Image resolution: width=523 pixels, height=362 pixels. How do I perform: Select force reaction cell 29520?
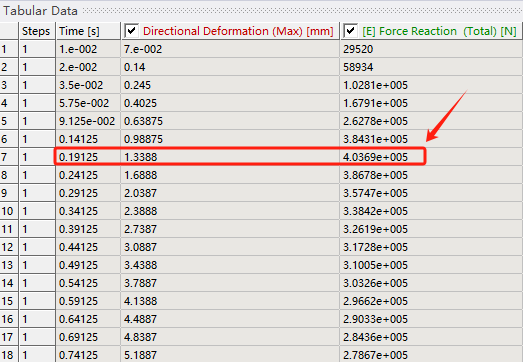(x=432, y=49)
